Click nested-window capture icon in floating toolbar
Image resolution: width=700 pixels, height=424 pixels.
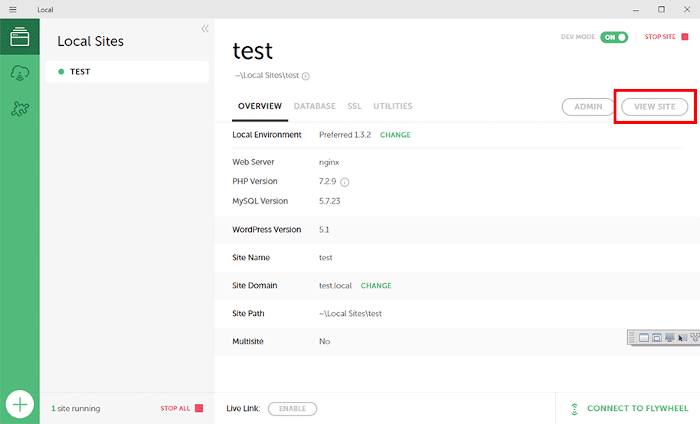[x=657, y=338]
